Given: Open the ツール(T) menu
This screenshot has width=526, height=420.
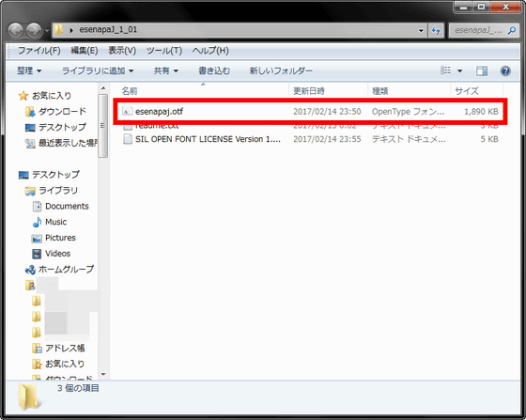Looking at the screenshot, I should coord(164,51).
